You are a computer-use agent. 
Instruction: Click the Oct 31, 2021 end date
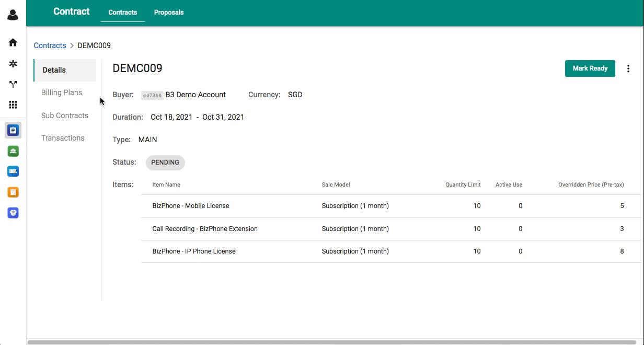[x=223, y=117]
